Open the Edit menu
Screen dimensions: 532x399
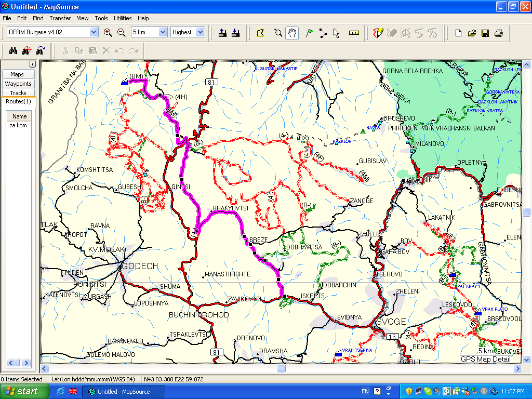(22, 18)
